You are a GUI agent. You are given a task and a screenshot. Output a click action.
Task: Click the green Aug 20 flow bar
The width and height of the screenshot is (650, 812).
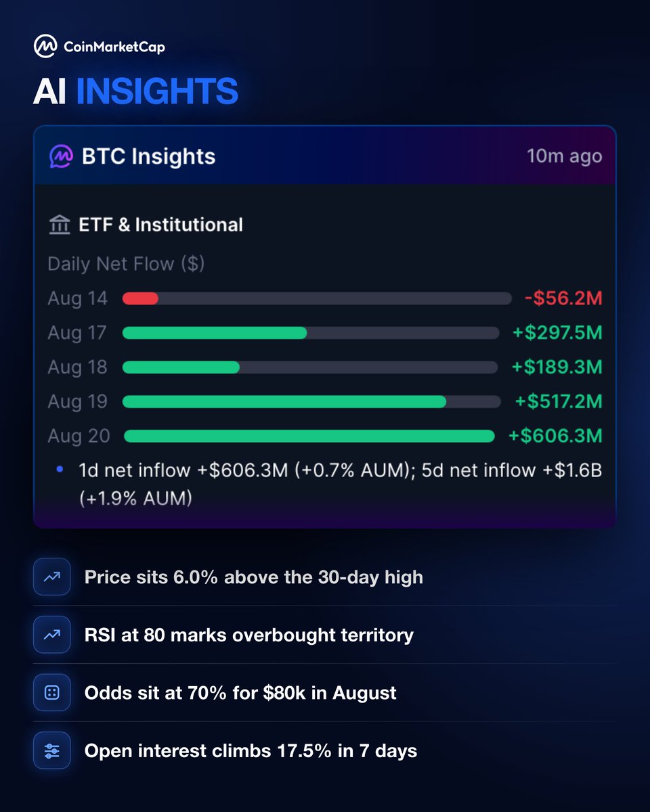pos(309,436)
